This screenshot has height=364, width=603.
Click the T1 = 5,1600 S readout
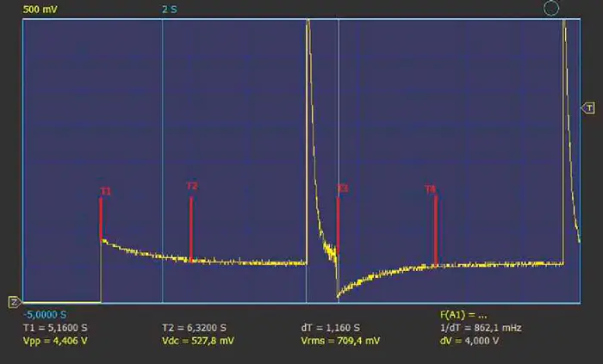pyautogui.click(x=53, y=328)
